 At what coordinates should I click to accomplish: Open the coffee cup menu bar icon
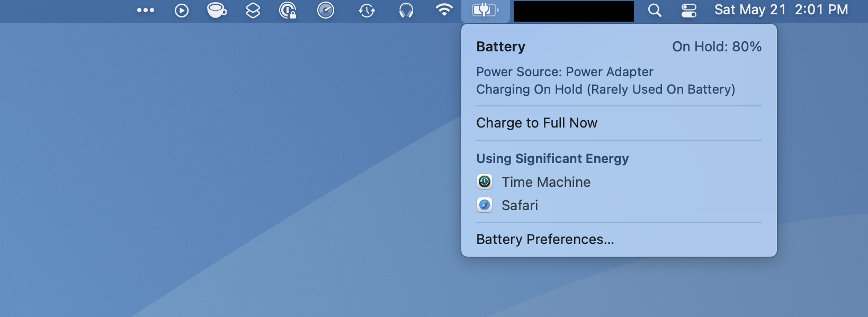coord(217,10)
